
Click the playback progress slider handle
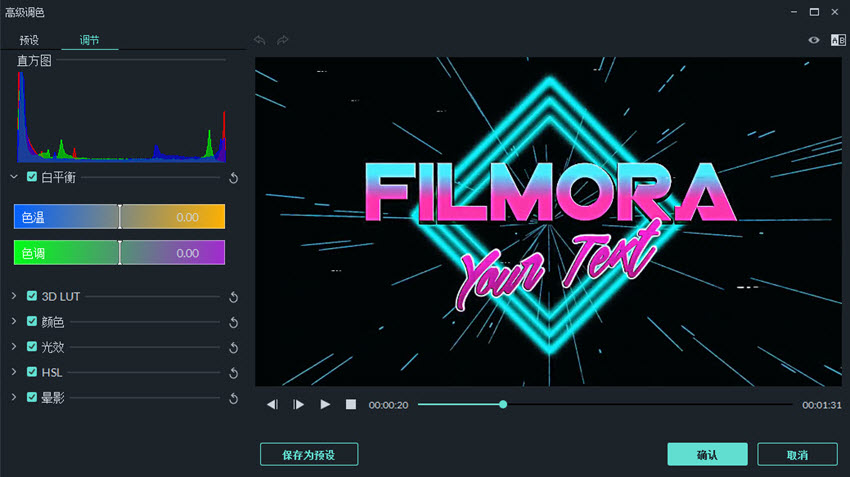503,404
